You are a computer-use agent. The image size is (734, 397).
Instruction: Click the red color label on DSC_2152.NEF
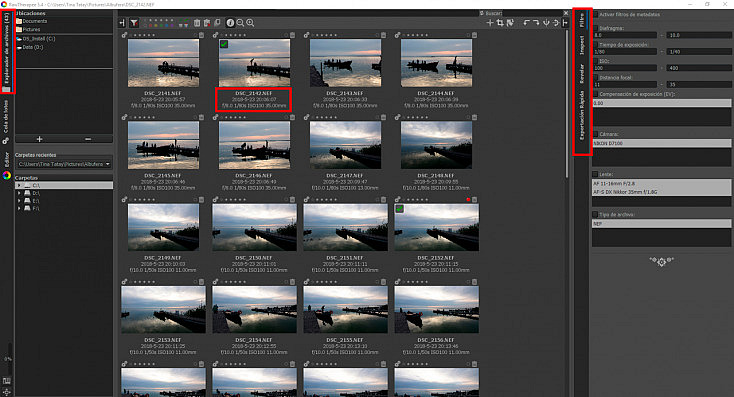468,200
